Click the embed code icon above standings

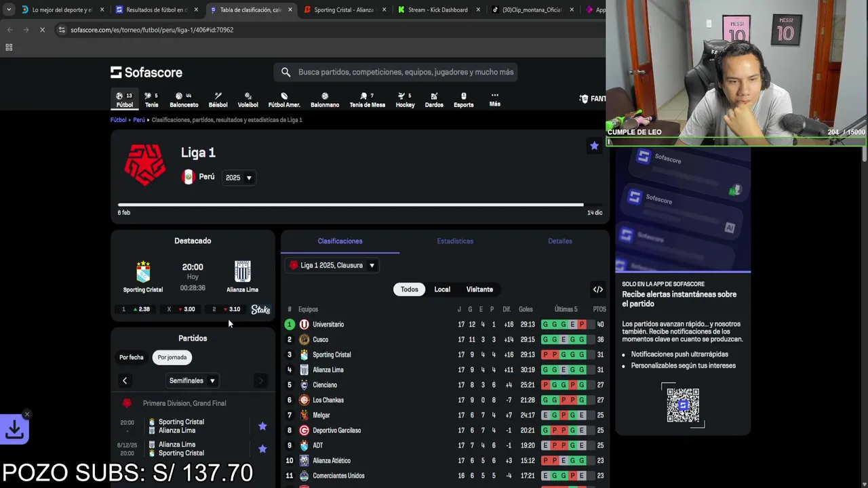598,289
